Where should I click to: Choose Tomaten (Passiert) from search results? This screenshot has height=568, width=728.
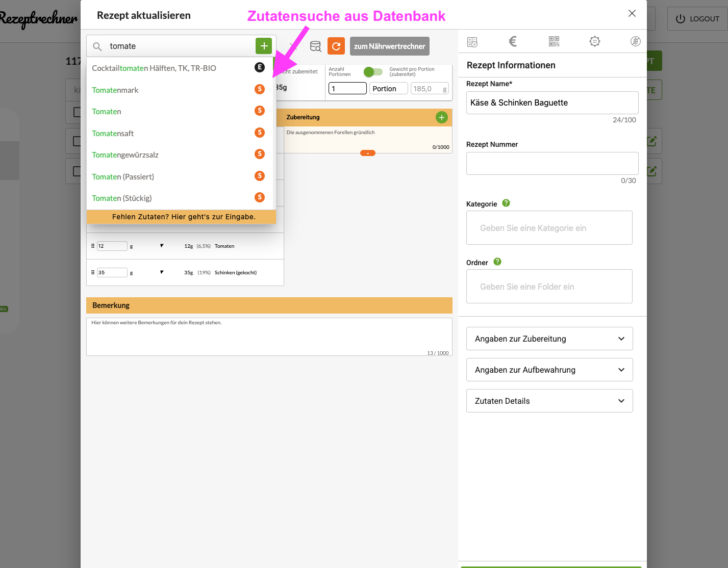coord(123,177)
